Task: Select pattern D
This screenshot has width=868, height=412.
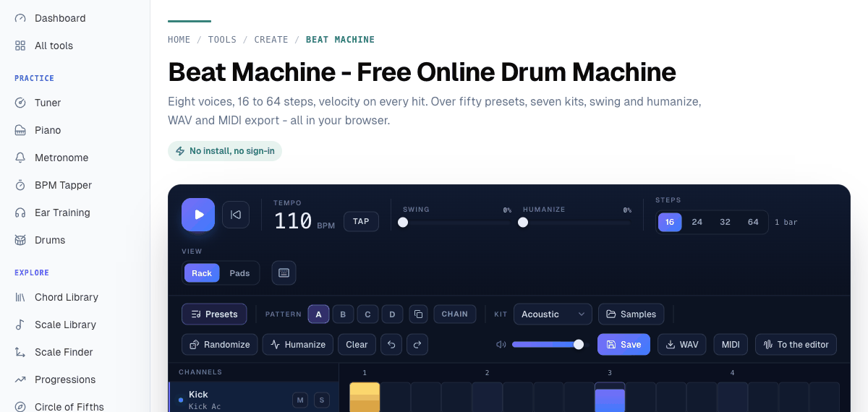Action: (392, 314)
